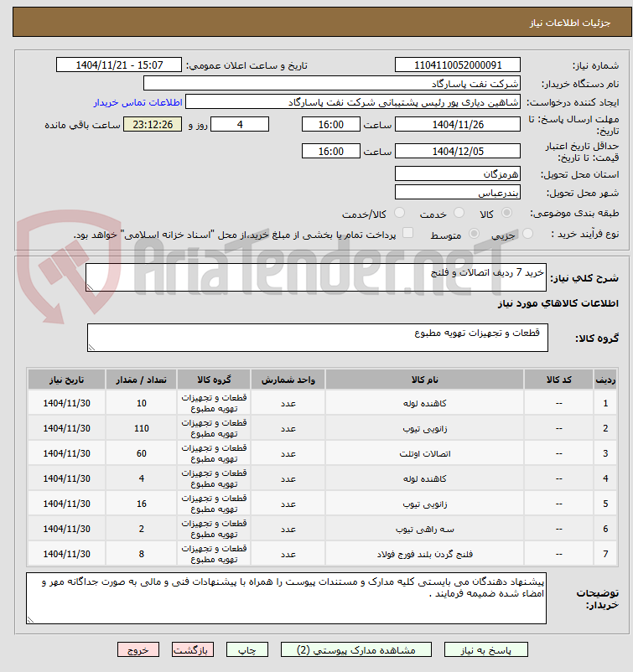
Task: Open مشاهده مدارک پیوستی (2) attachments
Action: coord(356,649)
